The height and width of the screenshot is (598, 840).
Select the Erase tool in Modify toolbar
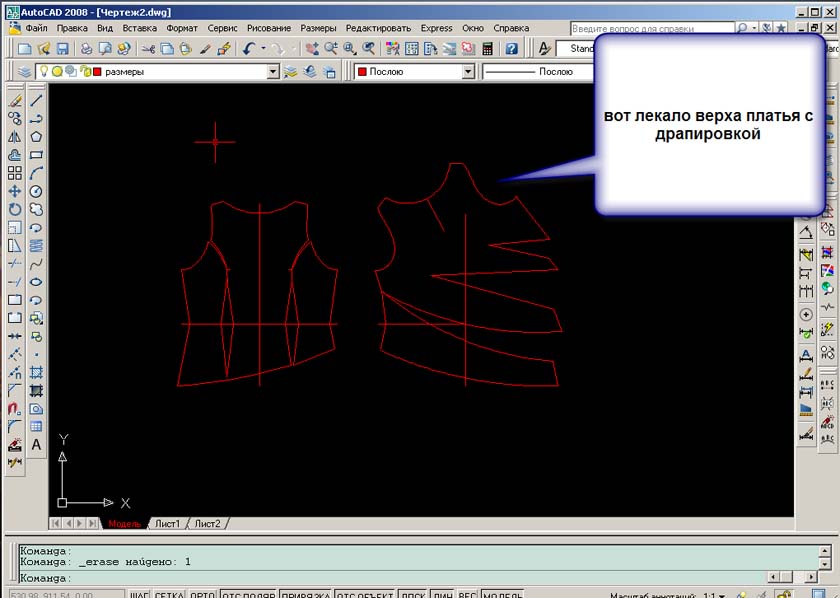15,100
